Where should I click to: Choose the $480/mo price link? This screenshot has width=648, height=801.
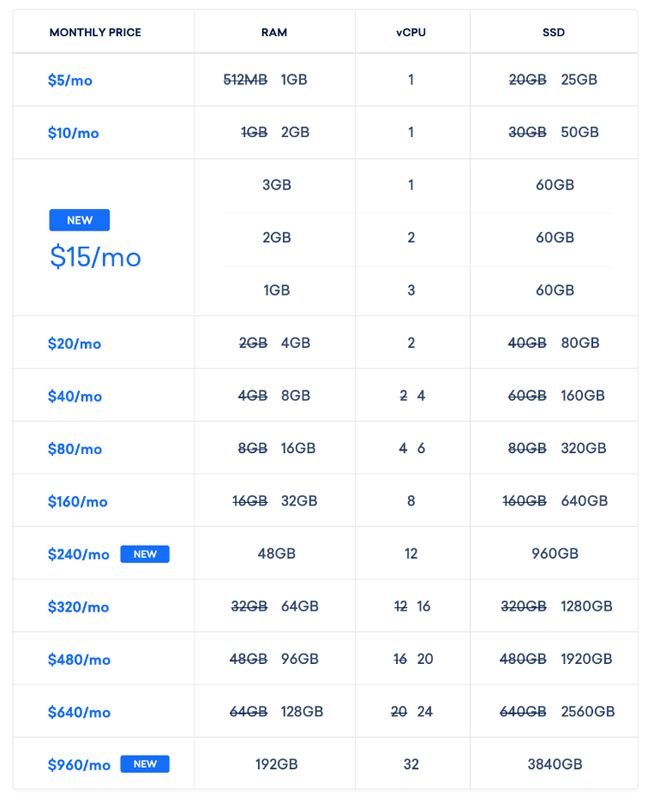tap(79, 659)
